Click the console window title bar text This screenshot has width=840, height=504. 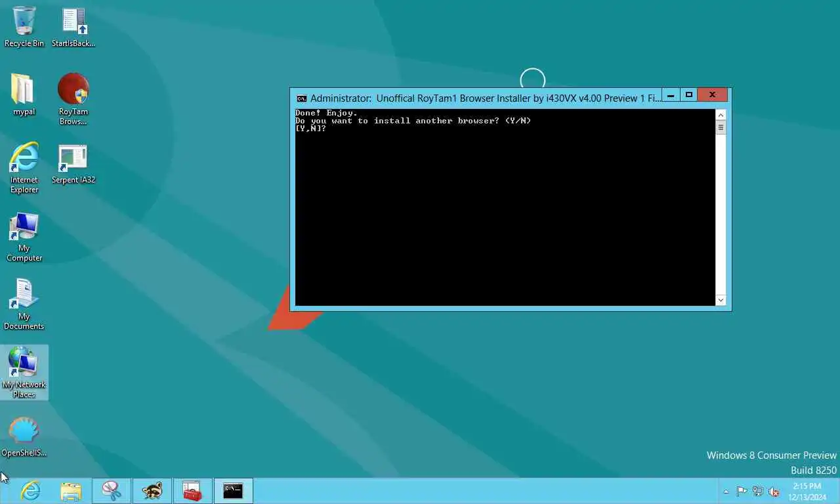point(486,98)
